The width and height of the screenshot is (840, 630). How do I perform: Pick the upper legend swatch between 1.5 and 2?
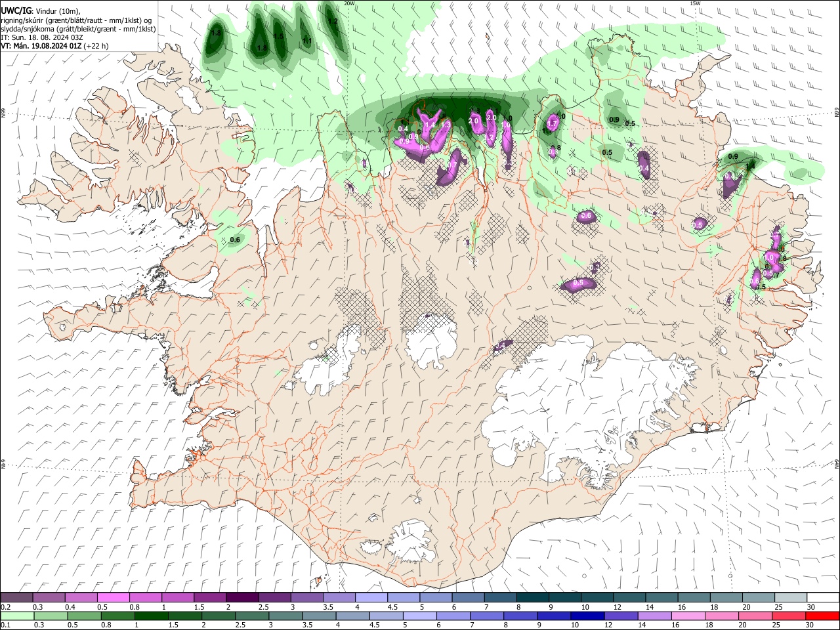point(209,597)
